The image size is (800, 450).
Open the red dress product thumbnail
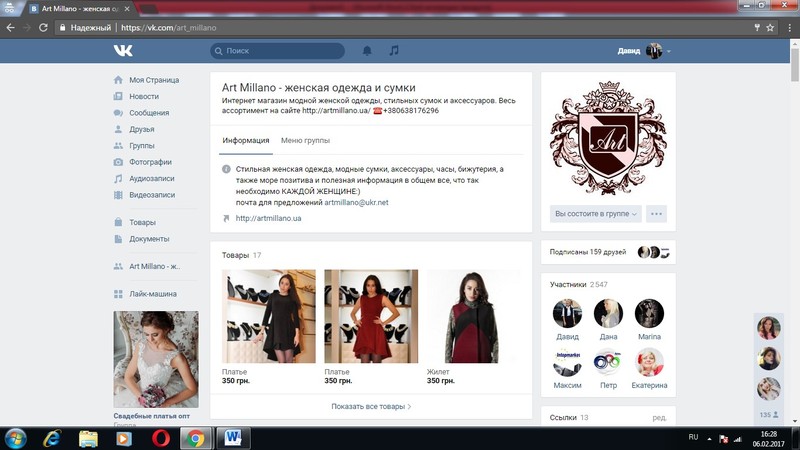point(371,316)
